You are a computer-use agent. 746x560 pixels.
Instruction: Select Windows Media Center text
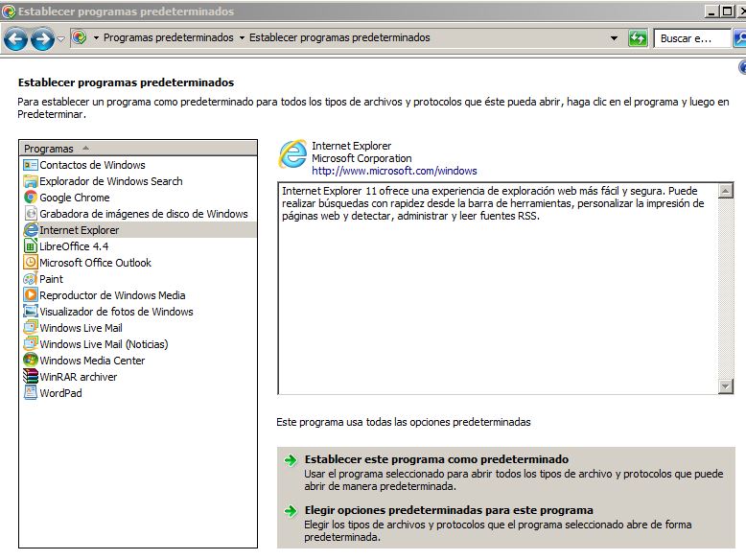92,361
